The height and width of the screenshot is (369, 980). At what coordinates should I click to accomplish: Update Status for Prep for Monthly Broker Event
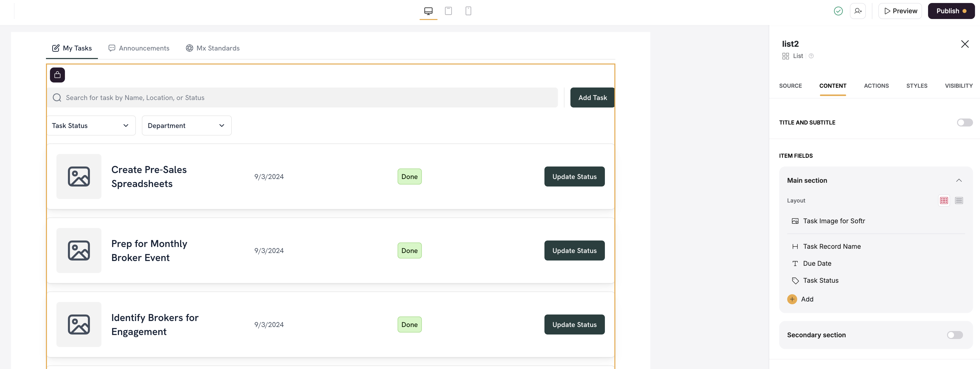pyautogui.click(x=574, y=250)
